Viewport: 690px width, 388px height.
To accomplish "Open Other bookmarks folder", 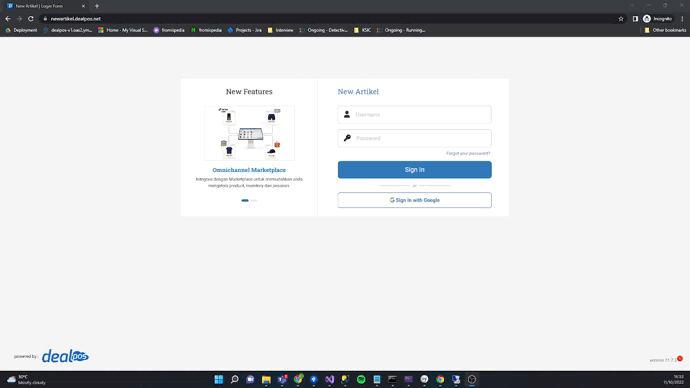I will (x=665, y=30).
